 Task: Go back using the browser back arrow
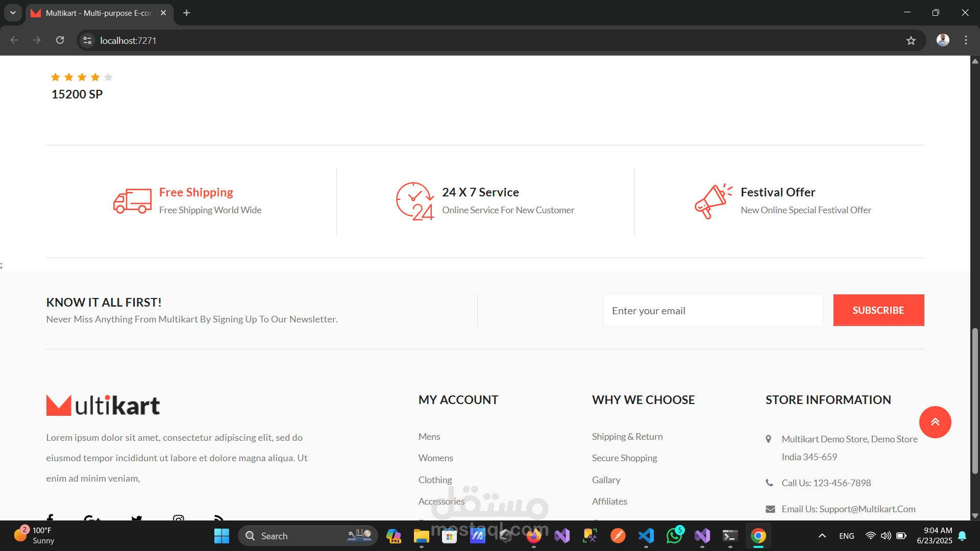[x=14, y=40]
